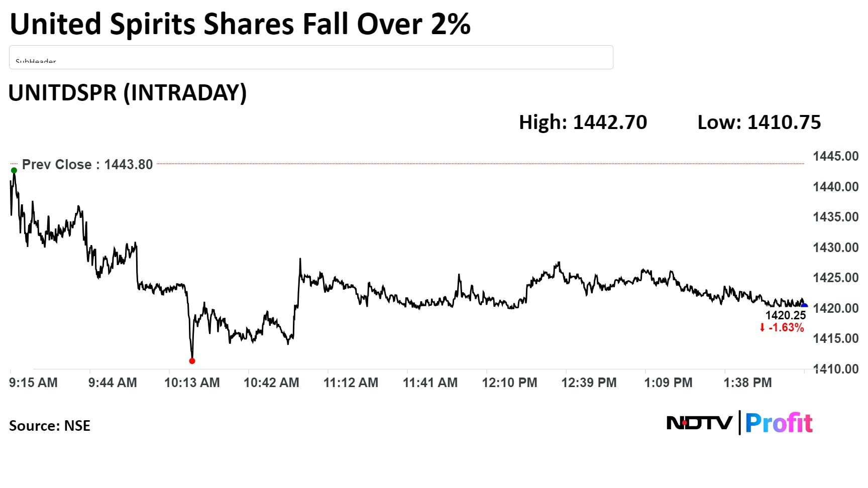Click the 12:10 PM time axis label
This screenshot has height=488, width=868.
coord(509,383)
